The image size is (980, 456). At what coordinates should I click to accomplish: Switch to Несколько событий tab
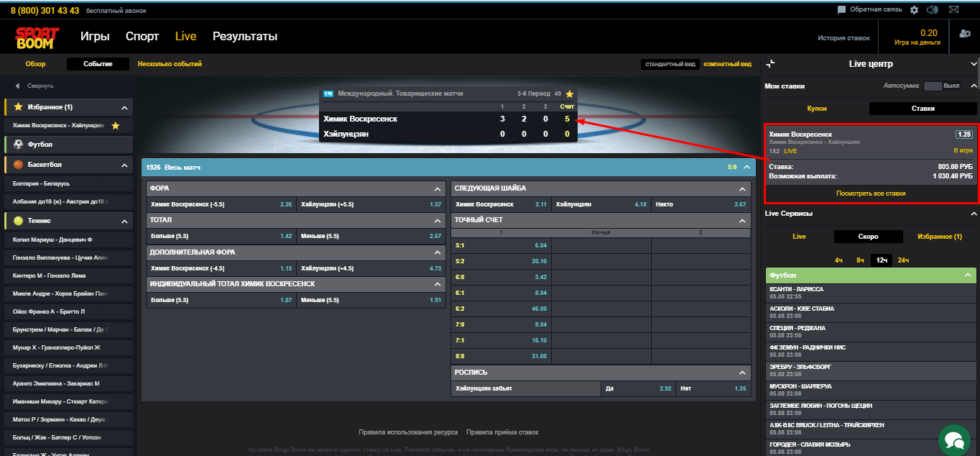point(170,64)
